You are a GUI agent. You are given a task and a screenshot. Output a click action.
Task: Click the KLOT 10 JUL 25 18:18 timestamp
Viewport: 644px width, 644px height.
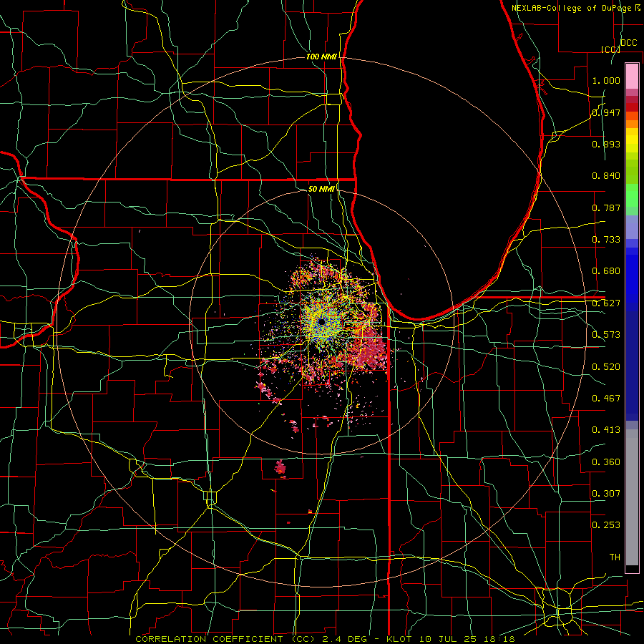[x=451, y=639]
